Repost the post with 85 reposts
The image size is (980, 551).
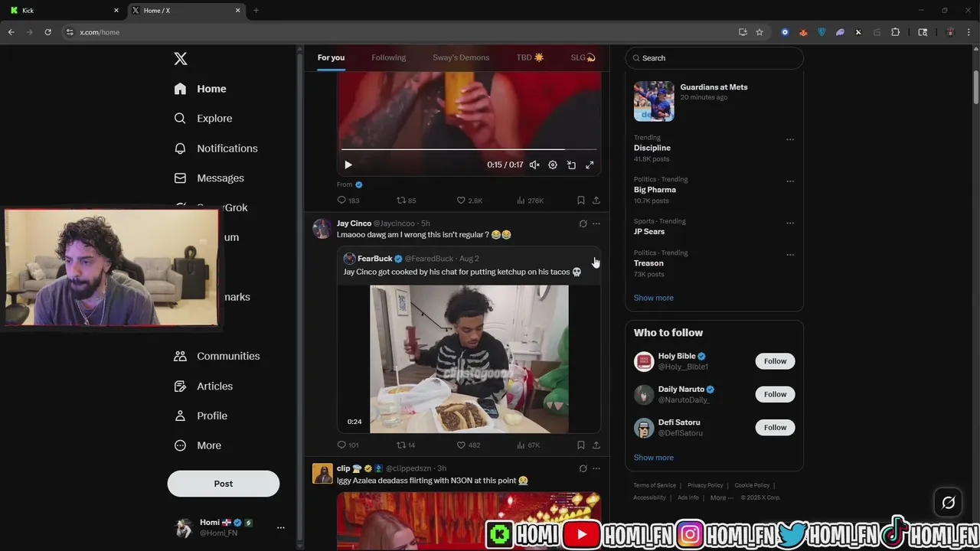point(407,201)
